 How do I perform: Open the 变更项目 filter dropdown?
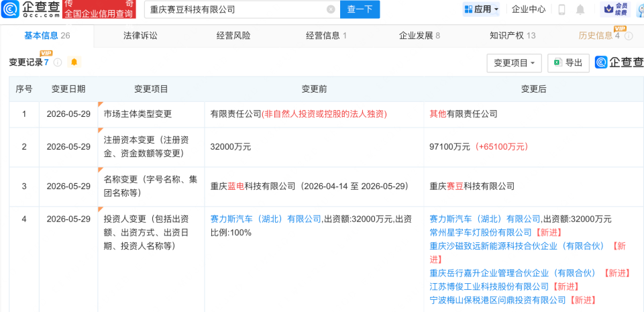(x=515, y=63)
